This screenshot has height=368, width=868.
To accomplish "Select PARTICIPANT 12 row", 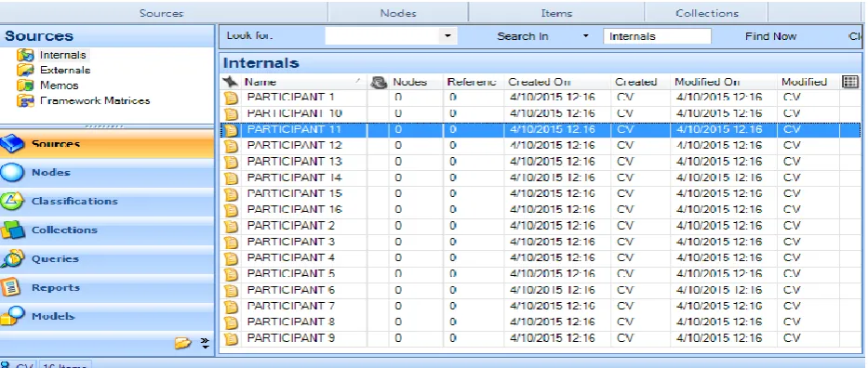I will pyautogui.click(x=541, y=146).
